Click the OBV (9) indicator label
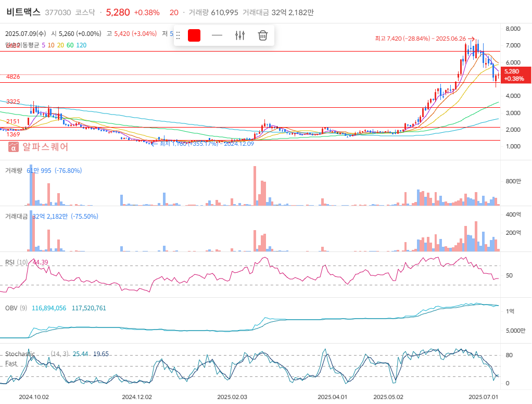Image resolution: width=532 pixels, height=404 pixels. 16,308
